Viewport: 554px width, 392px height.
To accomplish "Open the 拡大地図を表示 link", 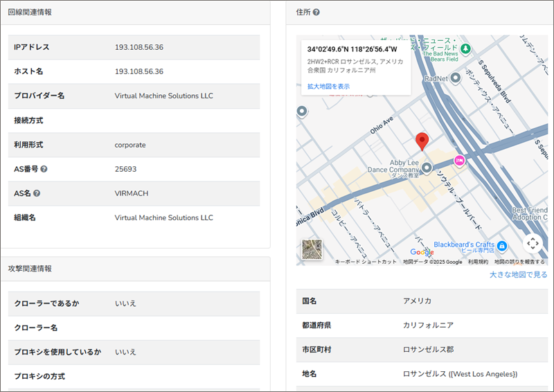I will (x=328, y=86).
